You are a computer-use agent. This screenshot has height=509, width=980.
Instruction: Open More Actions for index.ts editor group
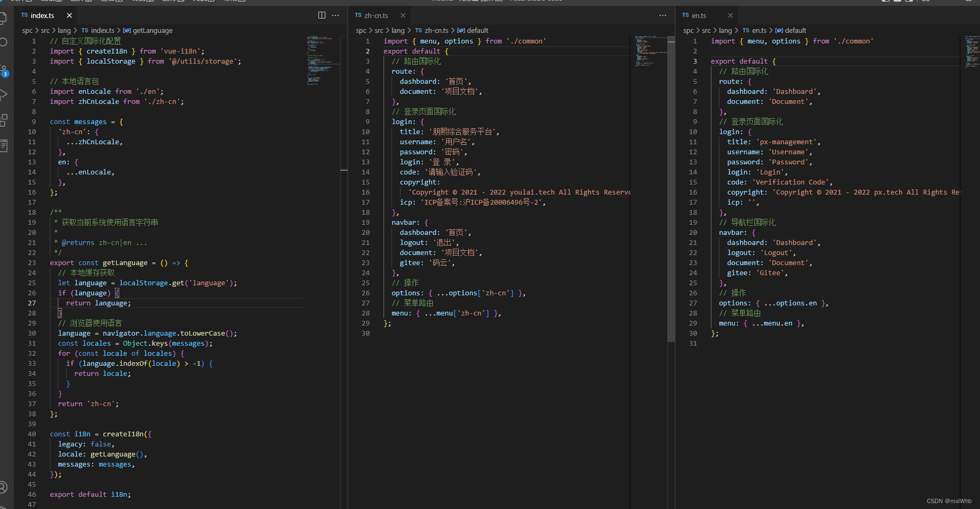click(335, 15)
